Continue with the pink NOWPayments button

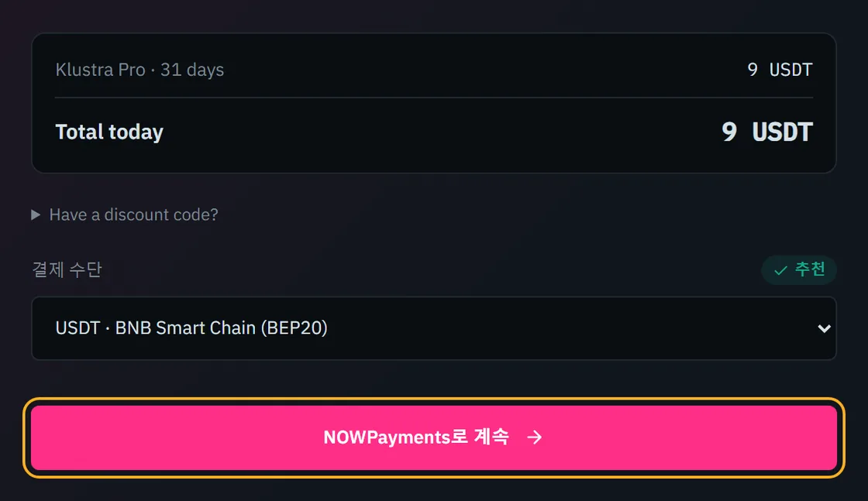(434, 438)
